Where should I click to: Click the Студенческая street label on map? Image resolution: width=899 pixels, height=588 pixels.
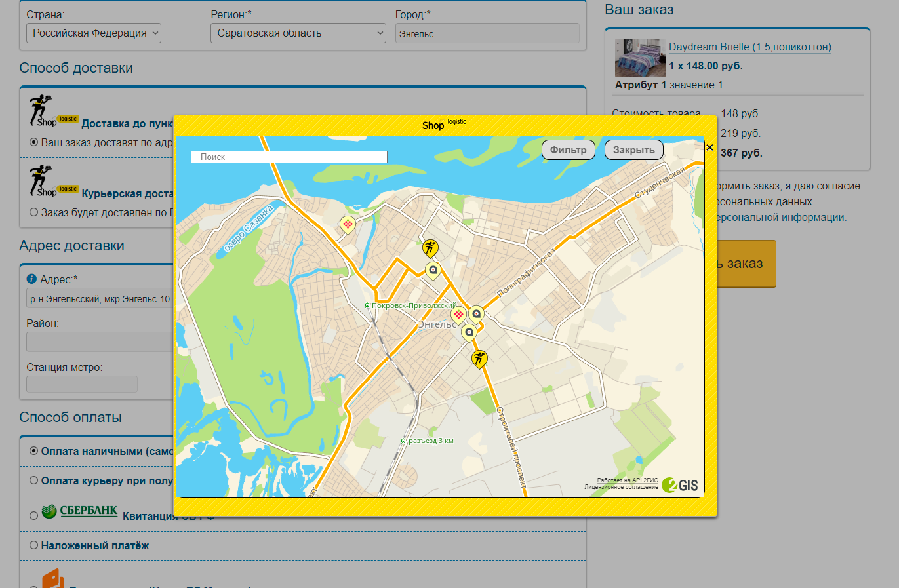pos(660,182)
